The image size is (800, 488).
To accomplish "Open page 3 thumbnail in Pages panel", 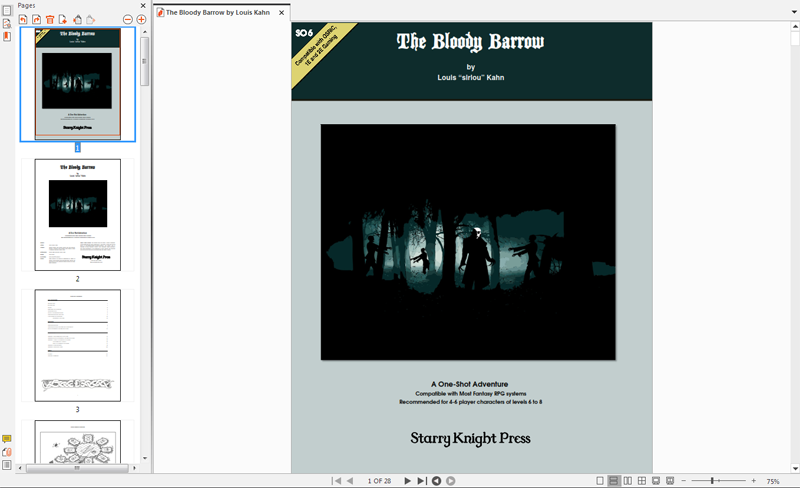I will 77,345.
